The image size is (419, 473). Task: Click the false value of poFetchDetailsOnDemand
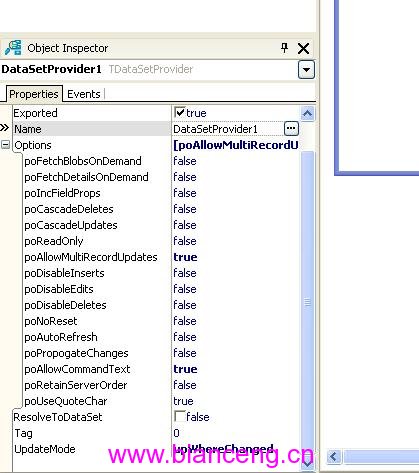pos(185,177)
